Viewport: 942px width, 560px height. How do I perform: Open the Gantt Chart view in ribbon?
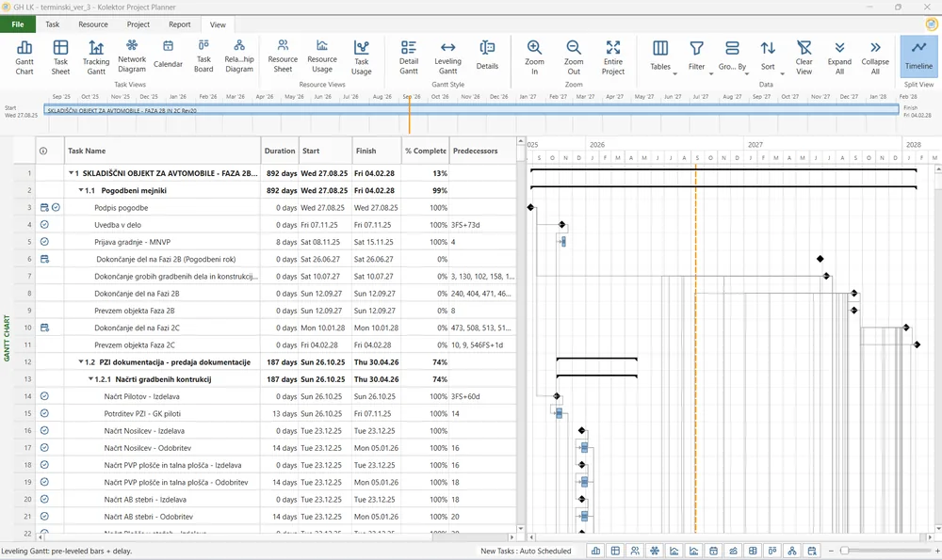pyautogui.click(x=24, y=57)
